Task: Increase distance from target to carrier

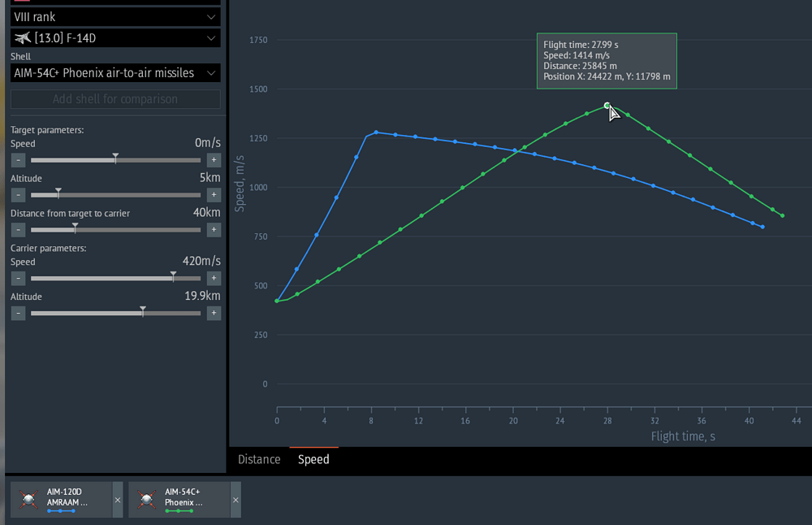Action: tap(214, 230)
